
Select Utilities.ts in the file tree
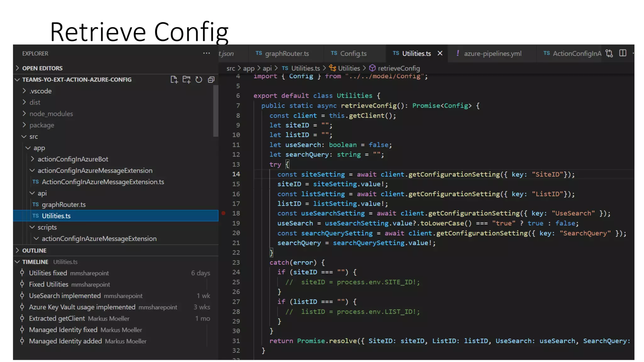[116, 216]
